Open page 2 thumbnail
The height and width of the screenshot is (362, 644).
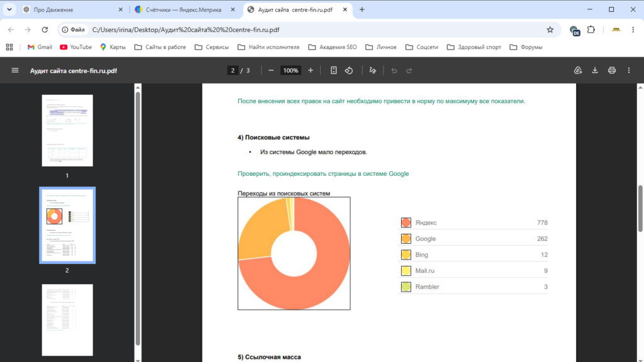coord(67,226)
